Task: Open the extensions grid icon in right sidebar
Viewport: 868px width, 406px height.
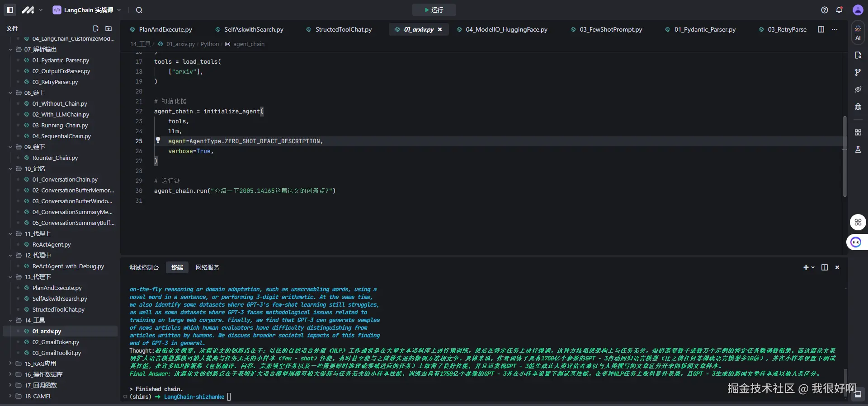Action: [x=858, y=132]
